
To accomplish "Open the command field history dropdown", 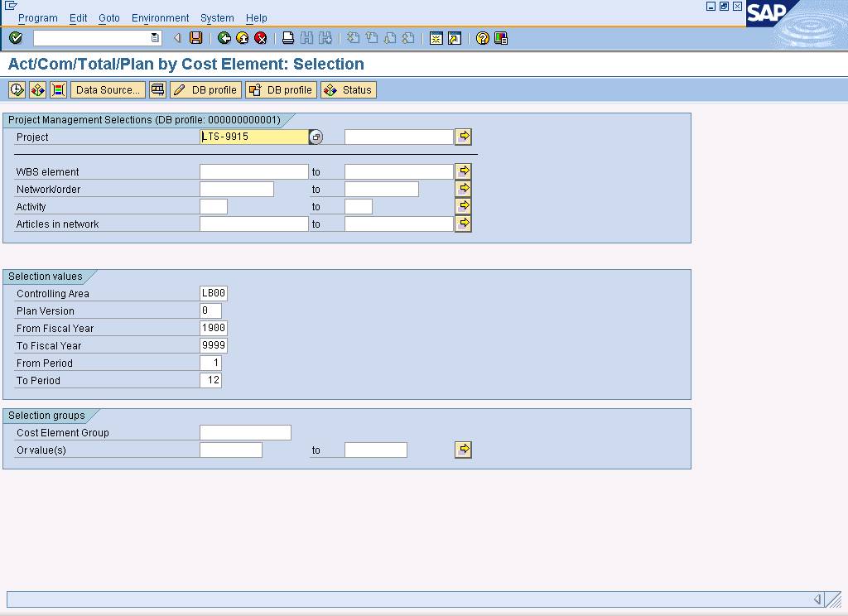I will (155, 38).
